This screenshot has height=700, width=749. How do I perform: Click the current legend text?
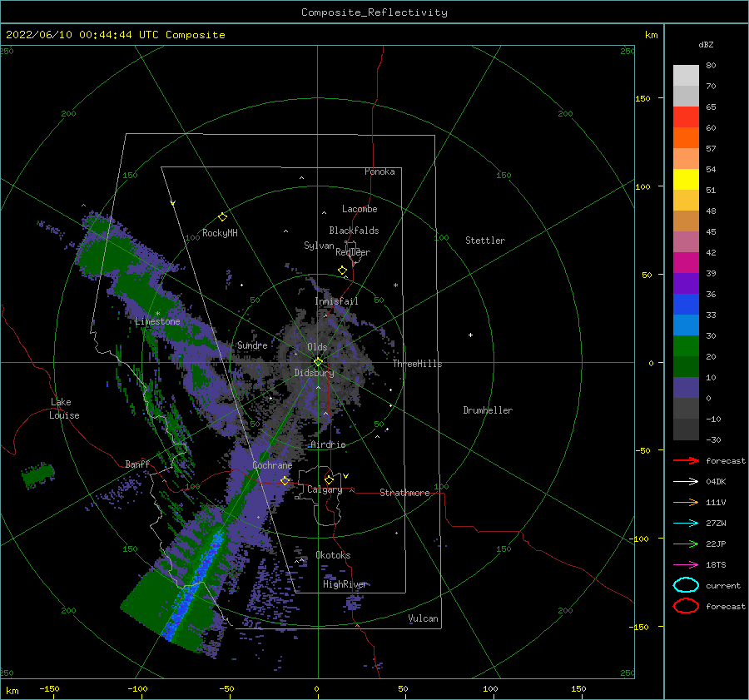click(723, 585)
